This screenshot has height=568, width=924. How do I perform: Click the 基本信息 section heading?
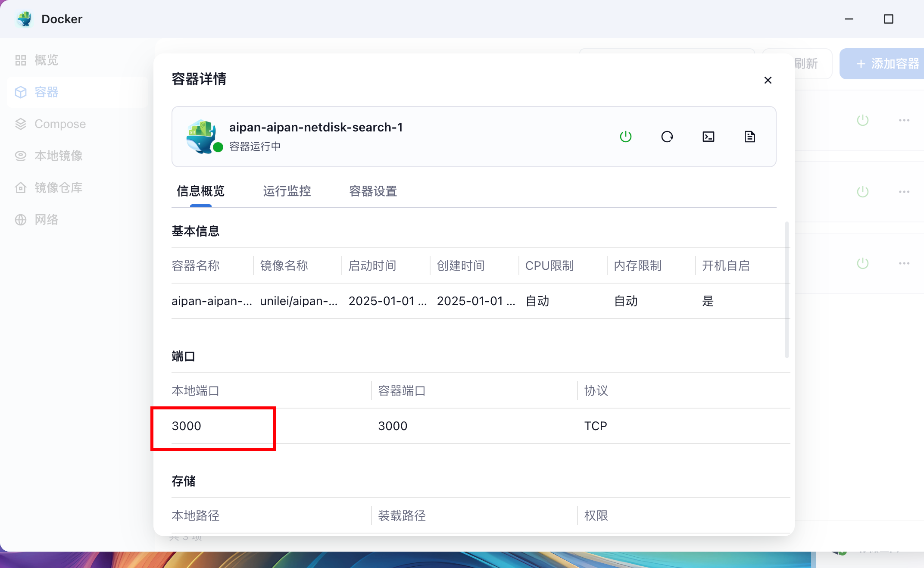pos(196,231)
